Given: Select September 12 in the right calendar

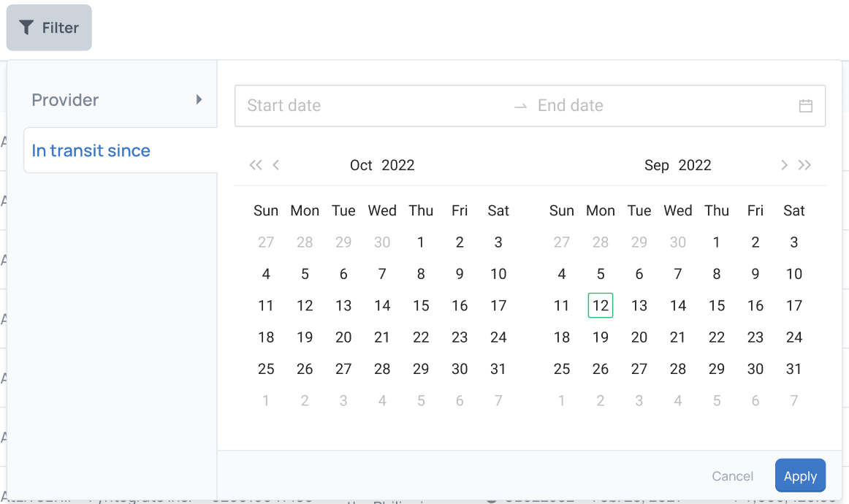Looking at the screenshot, I should point(600,305).
